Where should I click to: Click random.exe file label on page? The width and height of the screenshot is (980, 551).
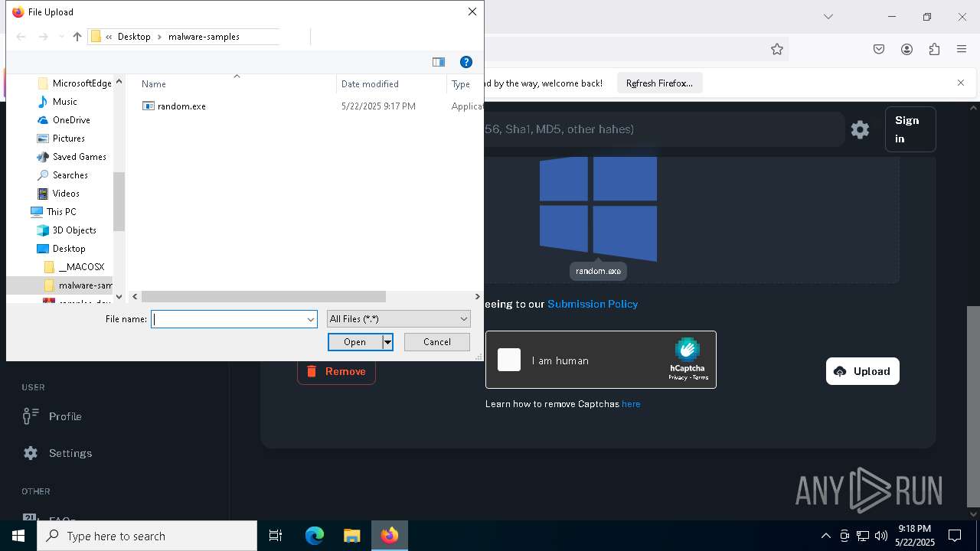tap(598, 271)
